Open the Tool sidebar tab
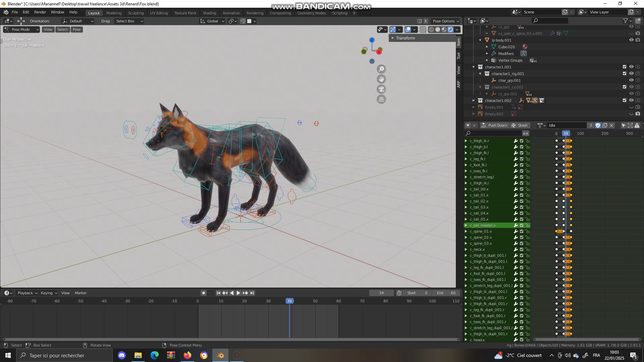Image resolution: width=644 pixels, height=362 pixels. [x=459, y=56]
